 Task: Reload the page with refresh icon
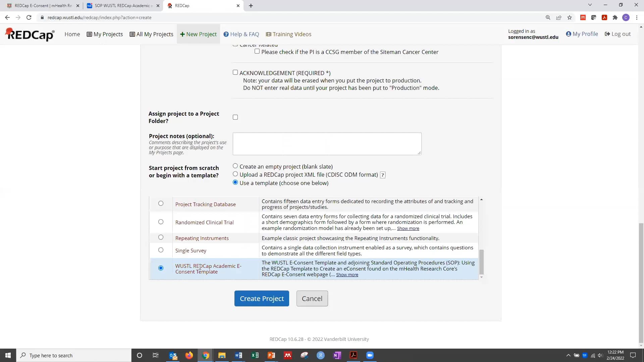pyautogui.click(x=29, y=17)
